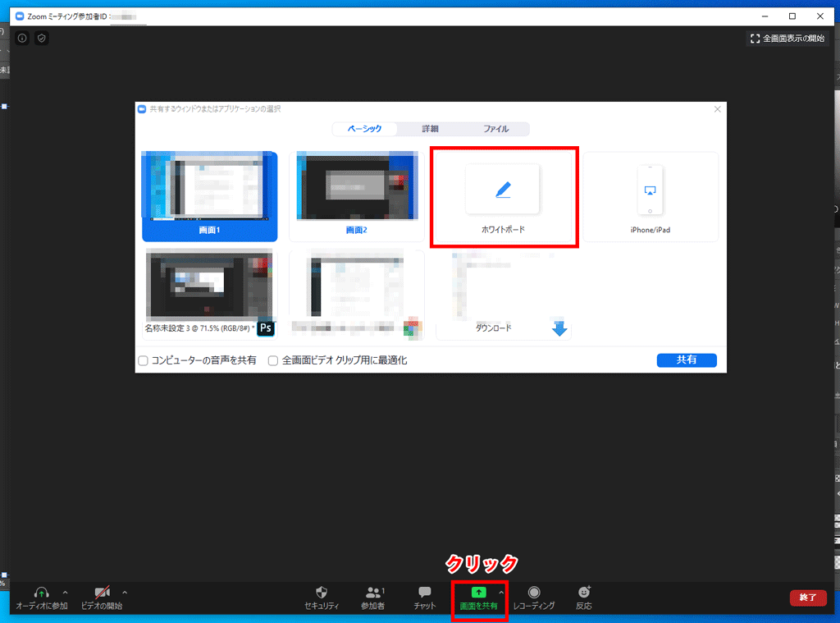Switch to the 詳細 tab
Screen dimensions: 840x623
coord(430,129)
